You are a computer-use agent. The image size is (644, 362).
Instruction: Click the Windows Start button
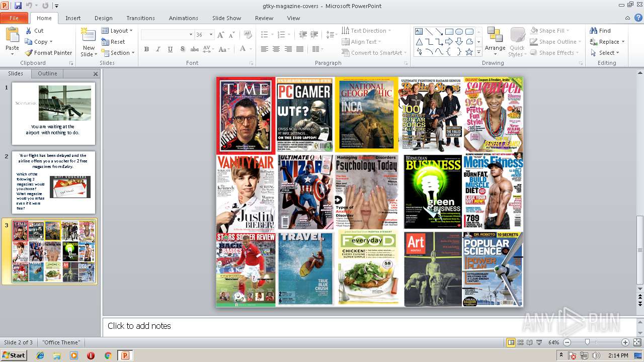click(14, 355)
